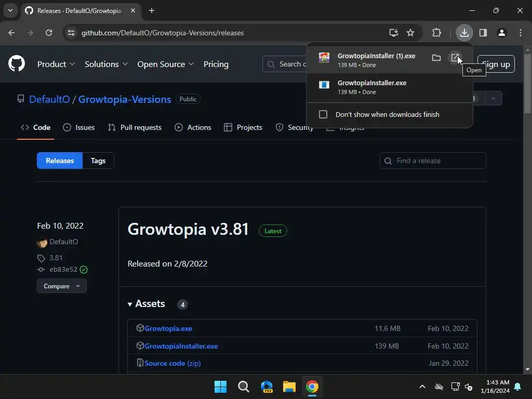The width and height of the screenshot is (532, 399).
Task: Expand the Open Source navigation menu
Action: coord(166,64)
